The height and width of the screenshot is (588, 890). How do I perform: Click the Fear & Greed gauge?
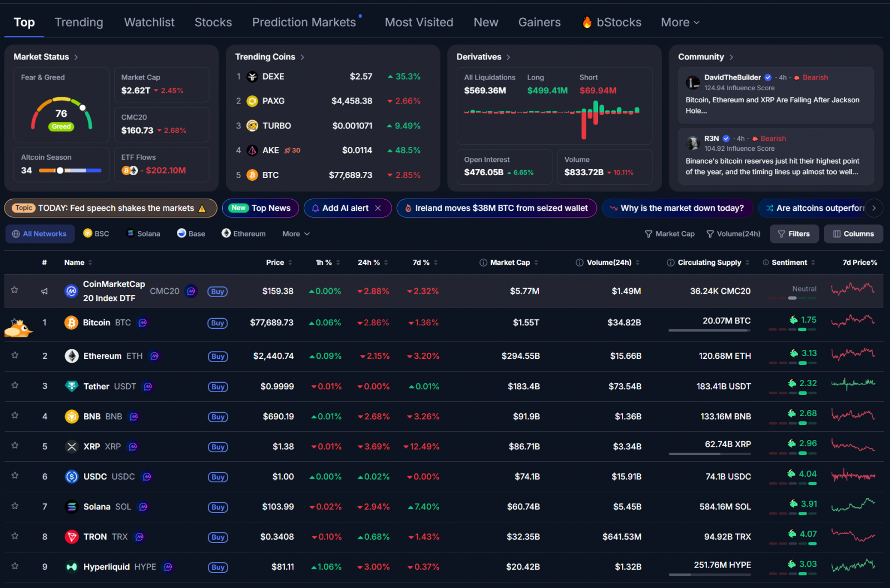61,113
